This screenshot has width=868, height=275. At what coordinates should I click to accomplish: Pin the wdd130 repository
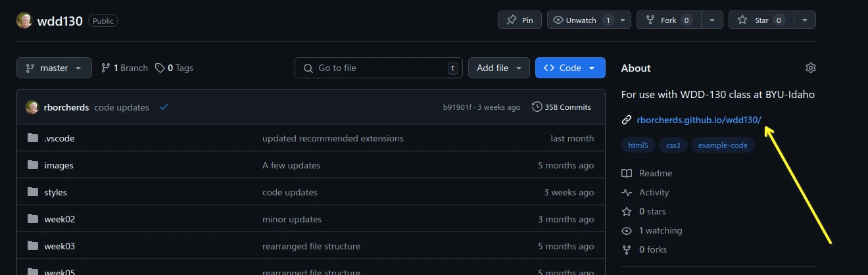(x=519, y=20)
